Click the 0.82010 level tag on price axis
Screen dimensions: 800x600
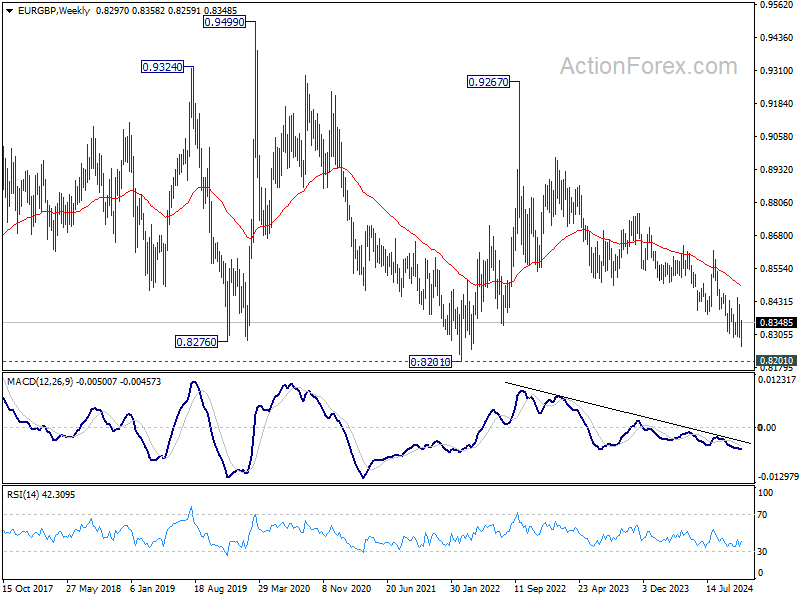coord(776,360)
